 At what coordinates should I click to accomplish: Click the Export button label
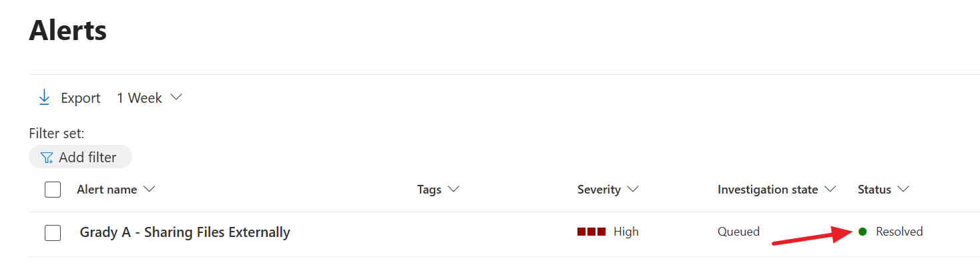(80, 98)
